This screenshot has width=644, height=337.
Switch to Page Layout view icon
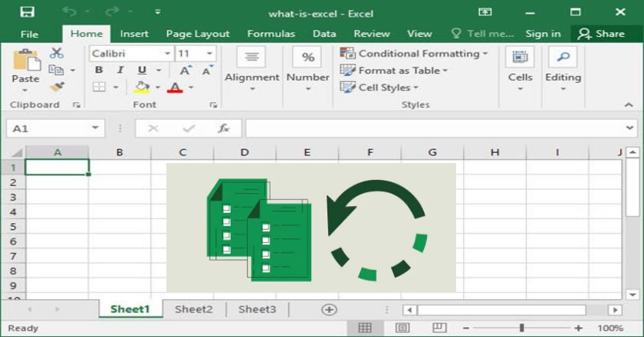402,328
